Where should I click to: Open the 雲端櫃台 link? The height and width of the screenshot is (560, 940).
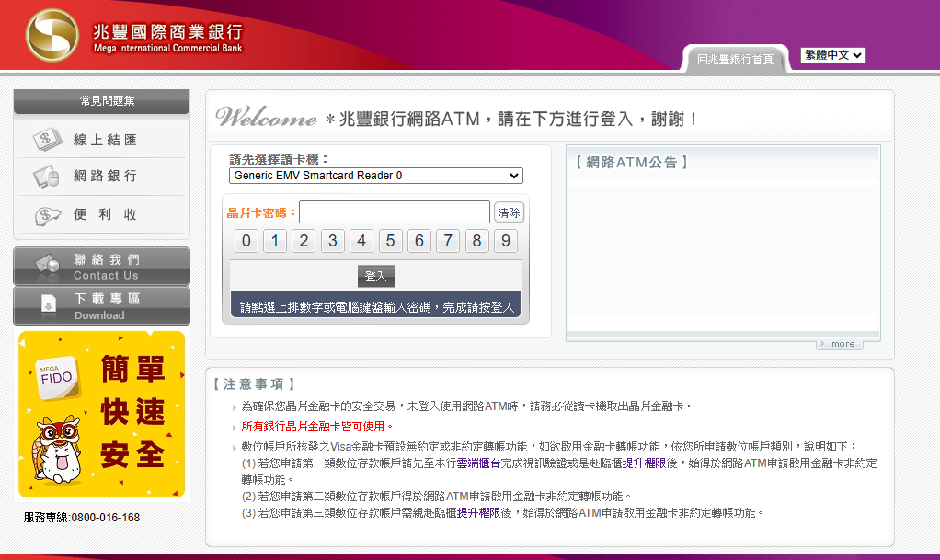coord(478,463)
